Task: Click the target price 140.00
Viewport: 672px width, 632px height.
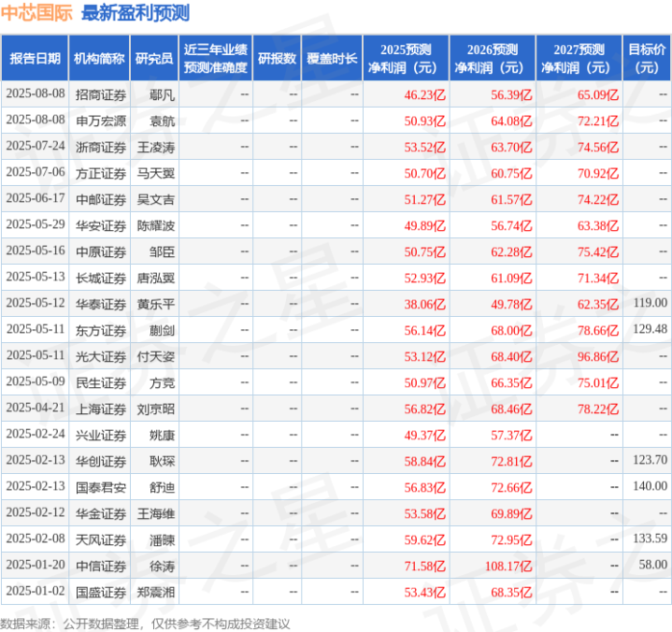Action: tap(651, 486)
